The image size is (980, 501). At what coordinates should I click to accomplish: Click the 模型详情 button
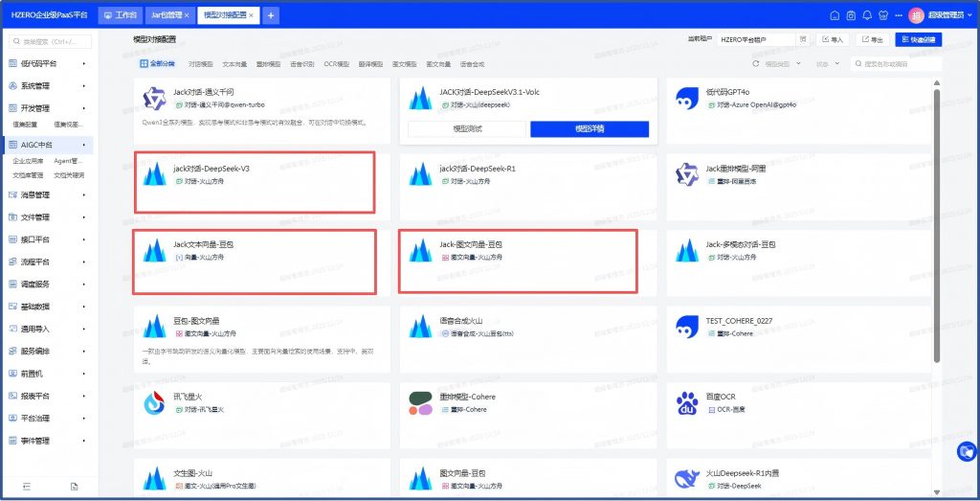(590, 129)
